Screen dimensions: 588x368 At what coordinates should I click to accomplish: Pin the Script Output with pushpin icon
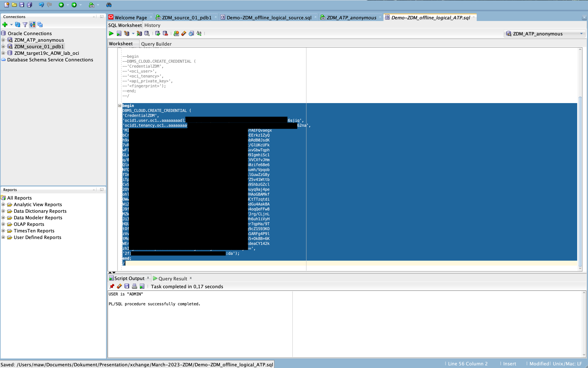tap(112, 287)
